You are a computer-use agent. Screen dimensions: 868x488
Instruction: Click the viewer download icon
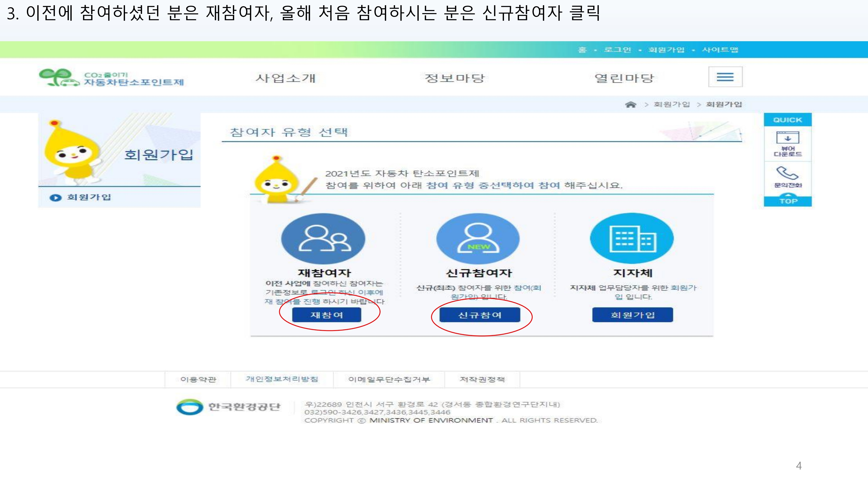pos(787,138)
